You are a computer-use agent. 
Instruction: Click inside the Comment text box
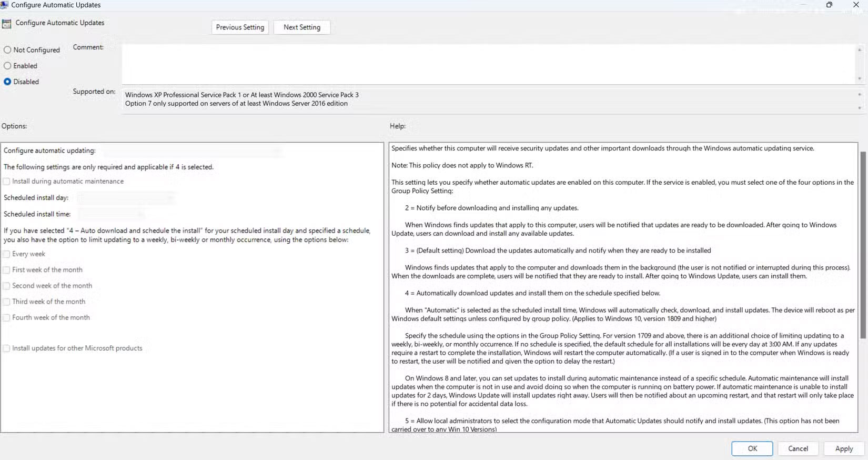point(489,63)
